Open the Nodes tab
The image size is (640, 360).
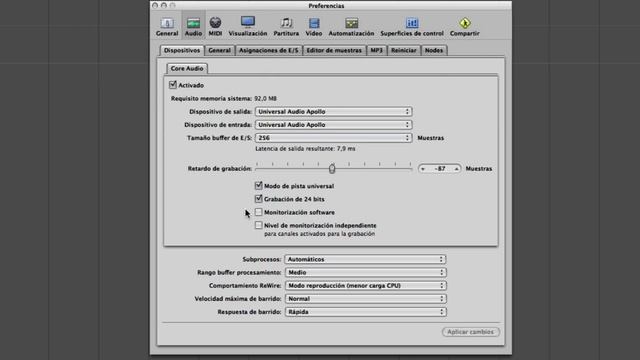click(x=433, y=50)
